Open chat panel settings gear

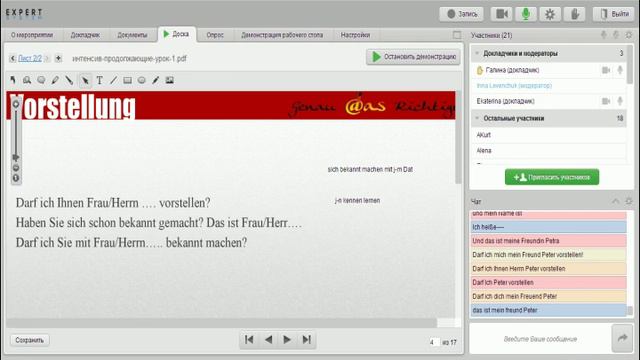point(629,201)
